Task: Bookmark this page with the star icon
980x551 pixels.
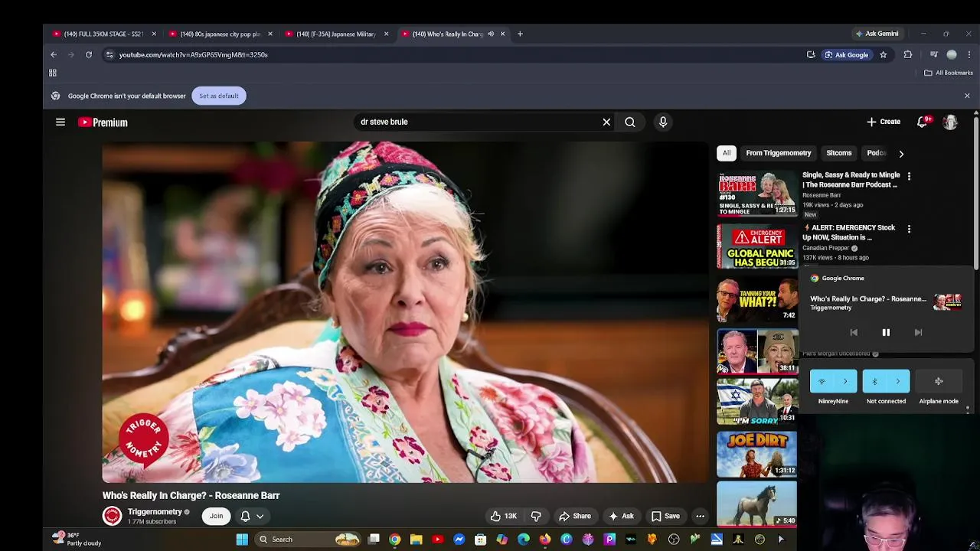Action: click(883, 54)
